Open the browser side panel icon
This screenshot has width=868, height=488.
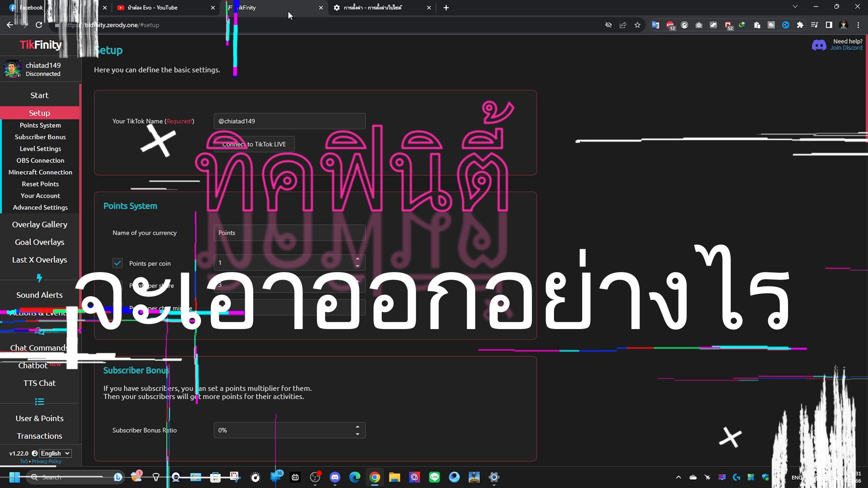829,25
